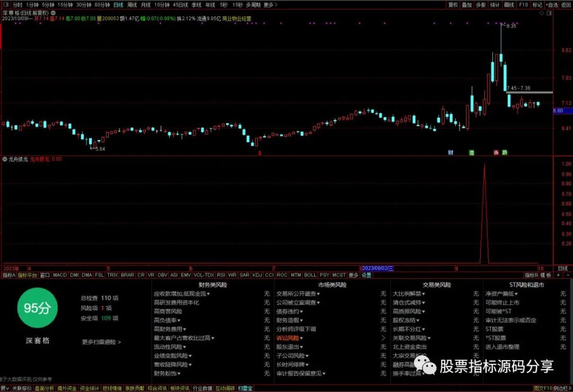Switch to 分时 chart period
The height and width of the screenshot is (392, 573).
pyautogui.click(x=17, y=5)
